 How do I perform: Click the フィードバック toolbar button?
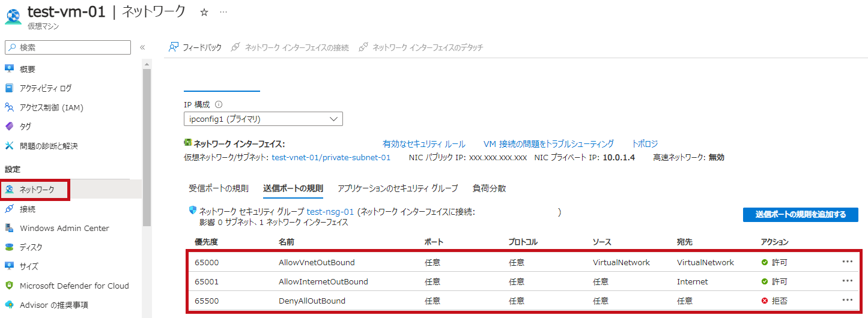coord(195,47)
